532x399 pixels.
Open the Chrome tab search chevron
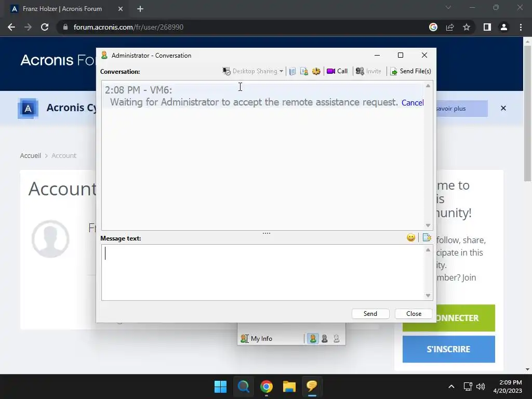click(448, 7)
